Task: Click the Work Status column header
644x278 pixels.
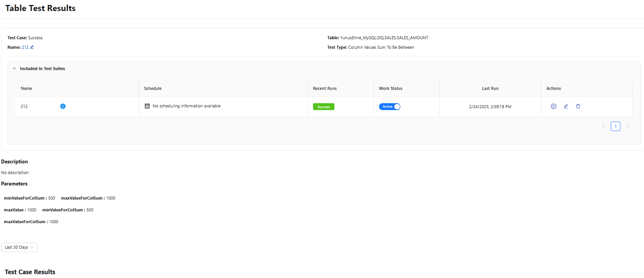Action: click(390, 88)
